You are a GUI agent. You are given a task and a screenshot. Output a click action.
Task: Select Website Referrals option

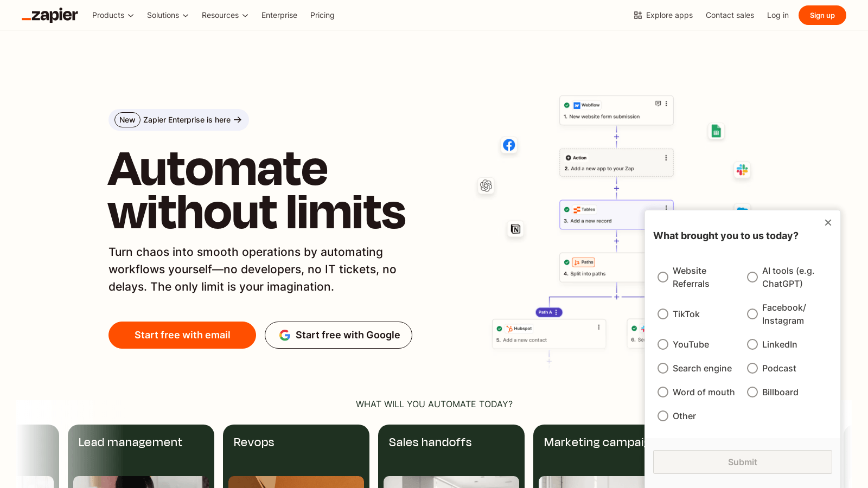pos(663,277)
